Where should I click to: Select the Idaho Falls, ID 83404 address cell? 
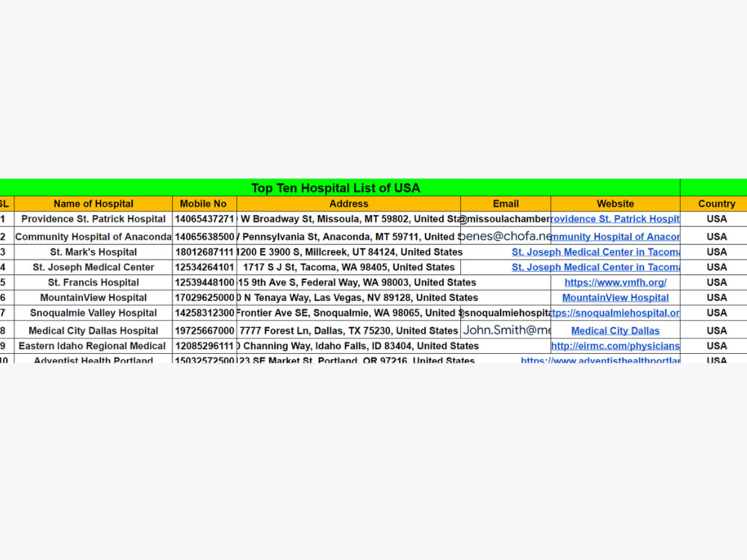(x=348, y=346)
